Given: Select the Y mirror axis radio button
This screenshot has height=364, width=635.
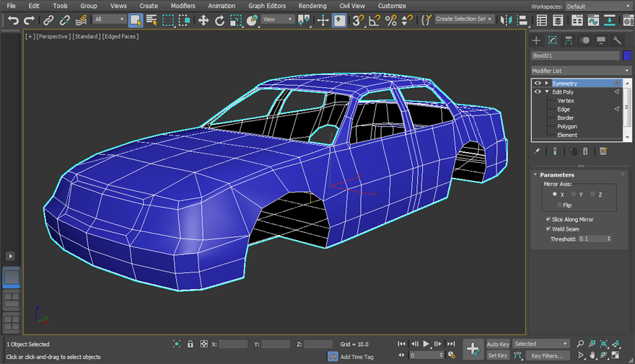Looking at the screenshot, I should point(574,195).
